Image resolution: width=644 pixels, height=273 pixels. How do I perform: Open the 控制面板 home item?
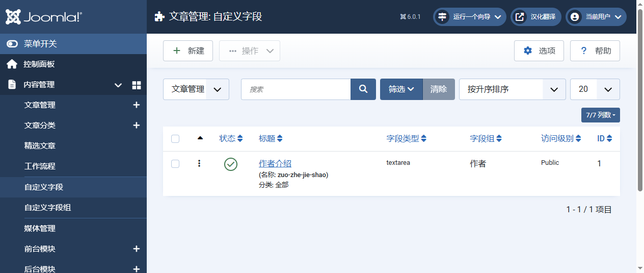tap(73, 64)
